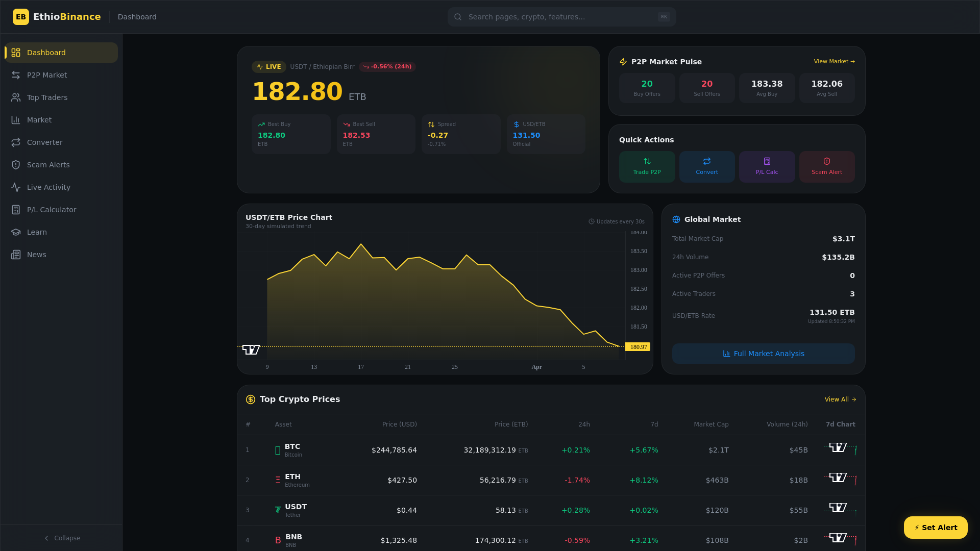980x551 pixels.
Task: Click the Learn graduation cap icon
Action: tap(16, 232)
